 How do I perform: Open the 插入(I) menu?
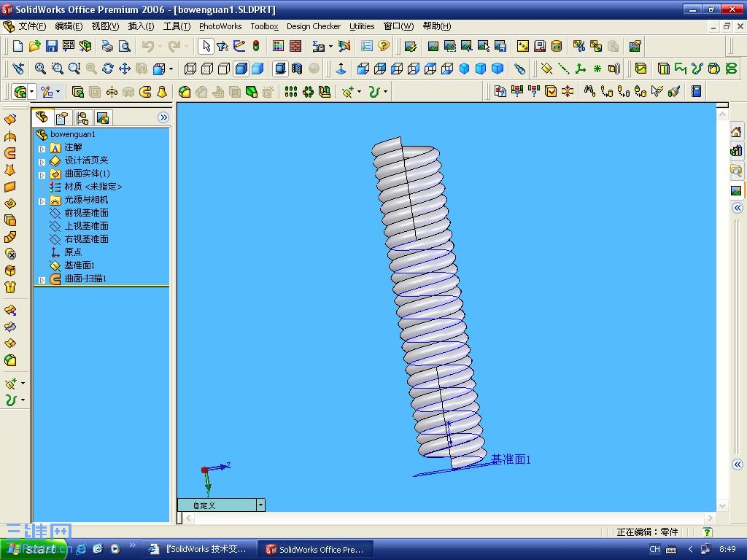coord(141,26)
